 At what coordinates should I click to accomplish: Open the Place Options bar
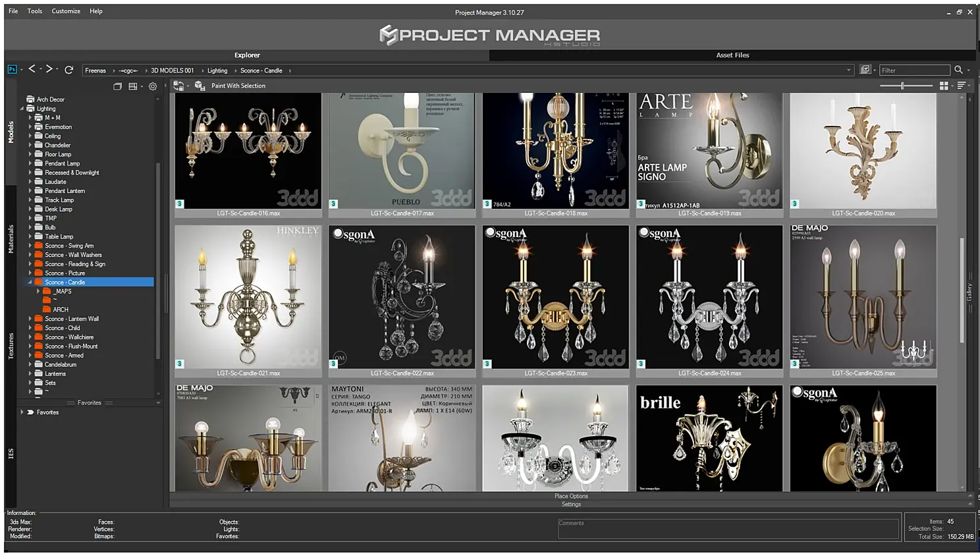pyautogui.click(x=571, y=496)
